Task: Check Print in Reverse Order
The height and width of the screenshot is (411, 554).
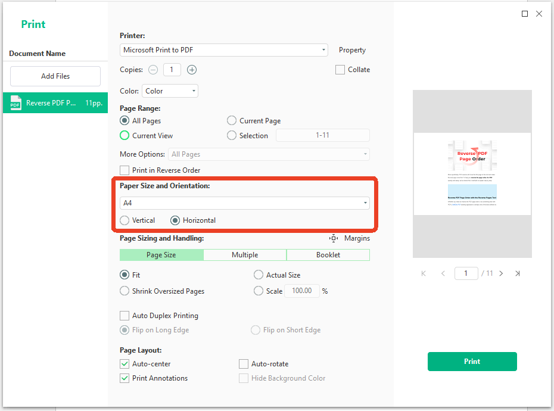Action: click(124, 170)
